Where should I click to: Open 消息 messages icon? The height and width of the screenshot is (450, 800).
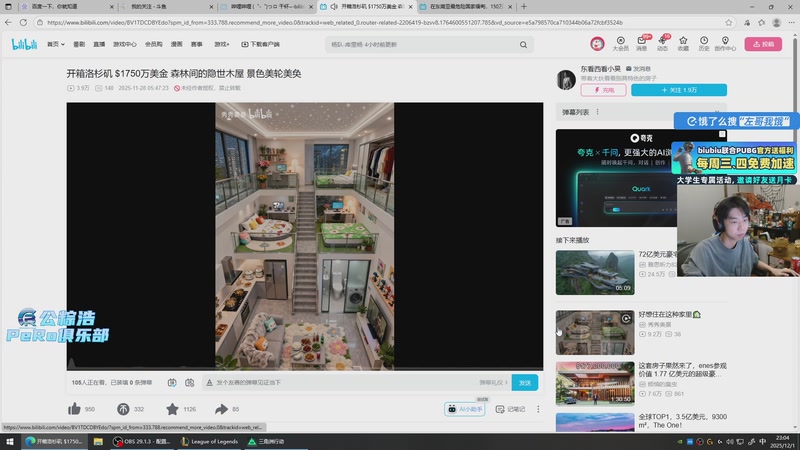642,44
